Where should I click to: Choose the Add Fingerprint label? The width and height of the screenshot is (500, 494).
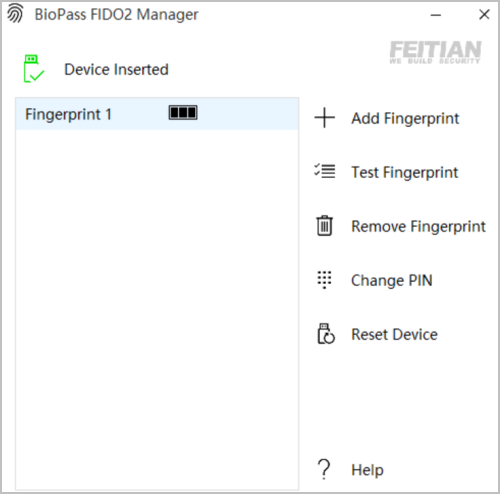tap(405, 118)
